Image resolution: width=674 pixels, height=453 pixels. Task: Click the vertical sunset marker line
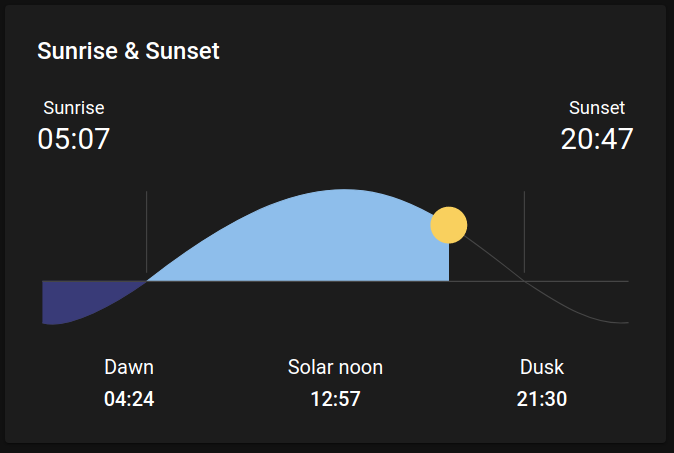524,232
